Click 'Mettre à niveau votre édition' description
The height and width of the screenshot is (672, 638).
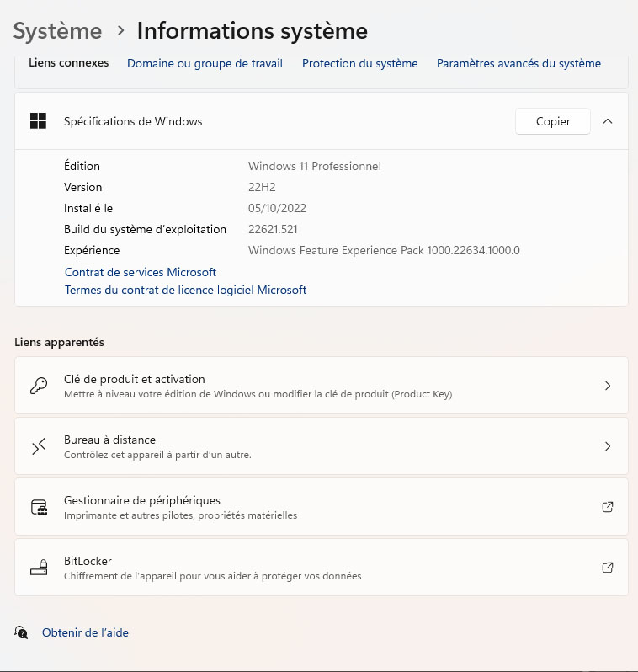point(258,394)
